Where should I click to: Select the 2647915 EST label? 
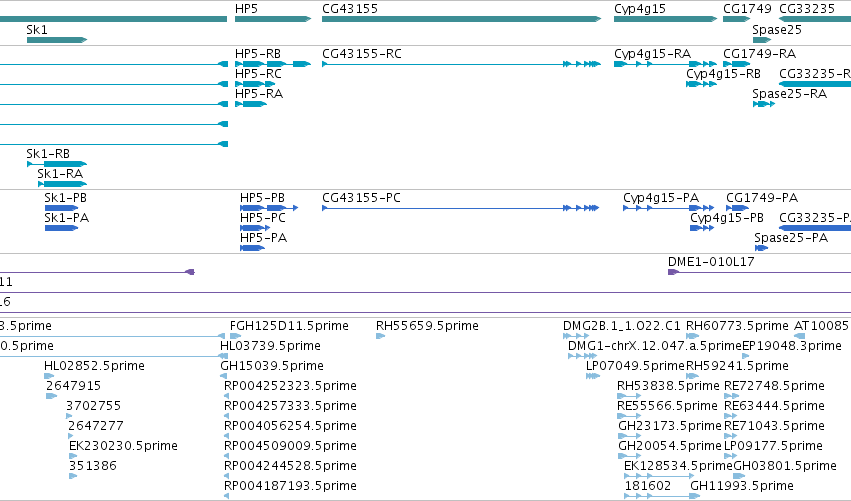[73, 386]
